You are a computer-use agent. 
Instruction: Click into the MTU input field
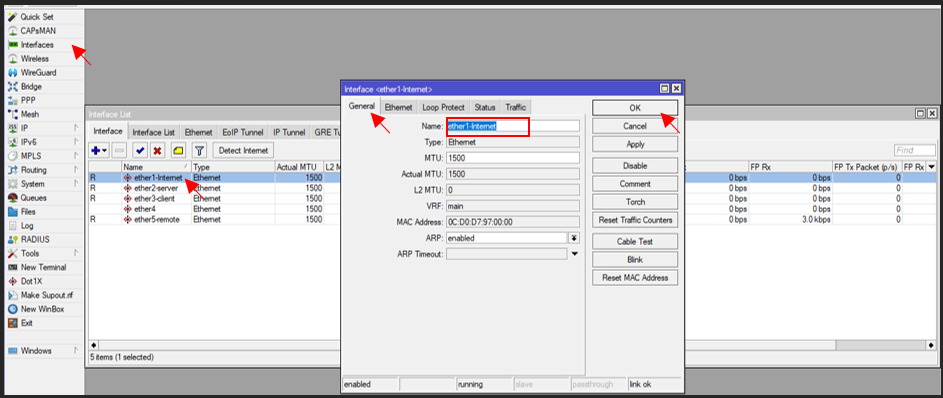(x=513, y=158)
